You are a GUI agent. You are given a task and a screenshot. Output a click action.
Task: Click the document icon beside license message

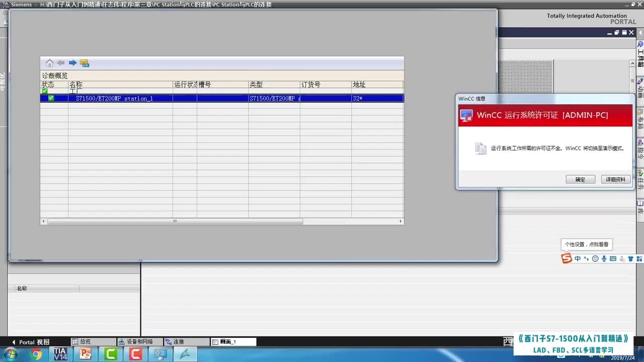481,148
